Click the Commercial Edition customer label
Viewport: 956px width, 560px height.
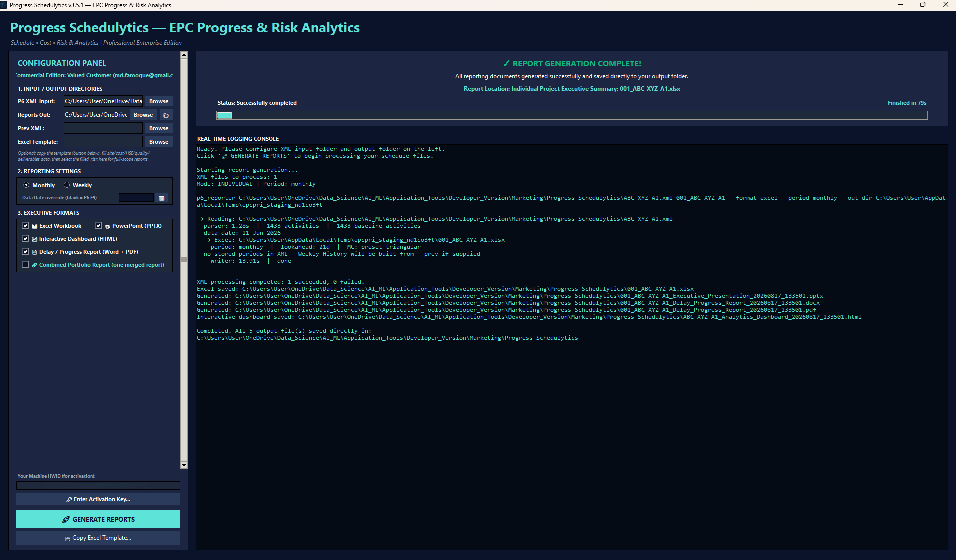click(x=95, y=75)
